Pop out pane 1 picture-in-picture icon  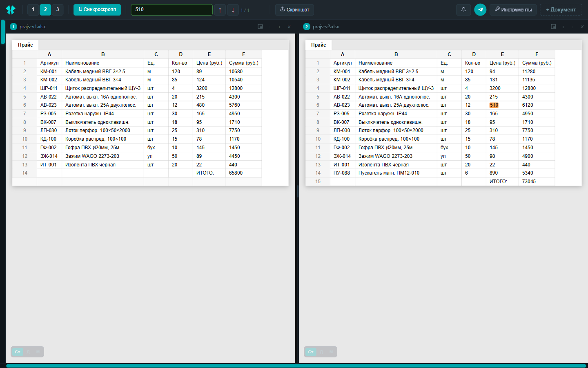260,27
